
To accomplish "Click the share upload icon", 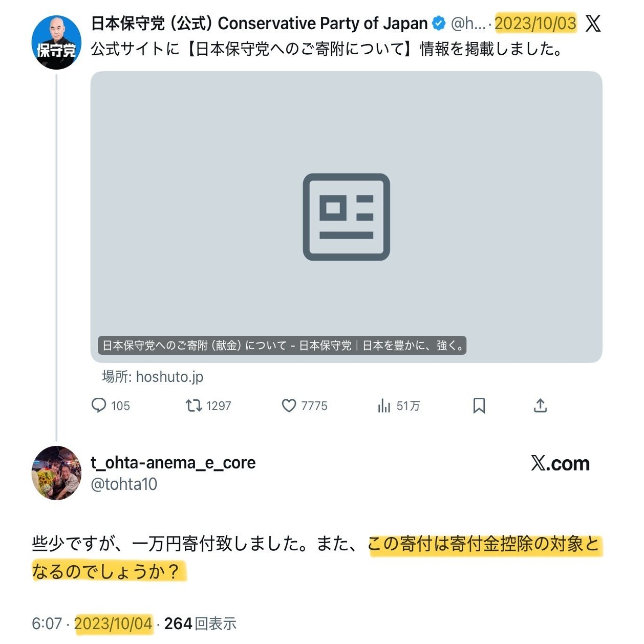I will coord(540,405).
